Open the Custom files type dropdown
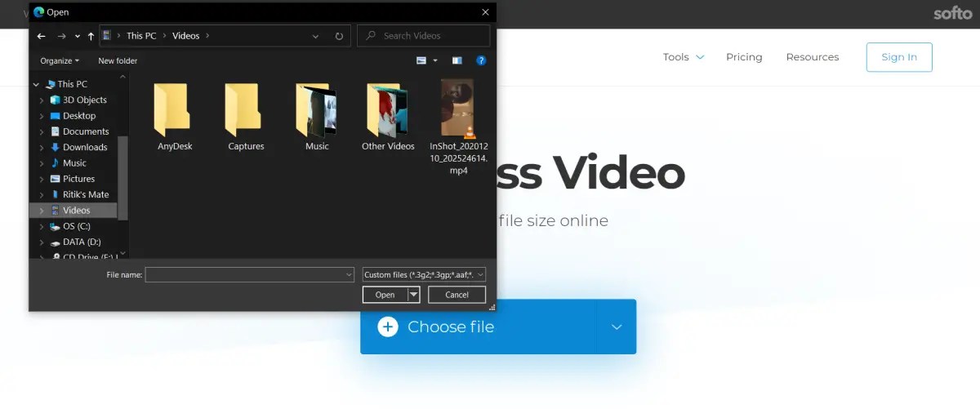Screen dimensions: 980x409 425,275
